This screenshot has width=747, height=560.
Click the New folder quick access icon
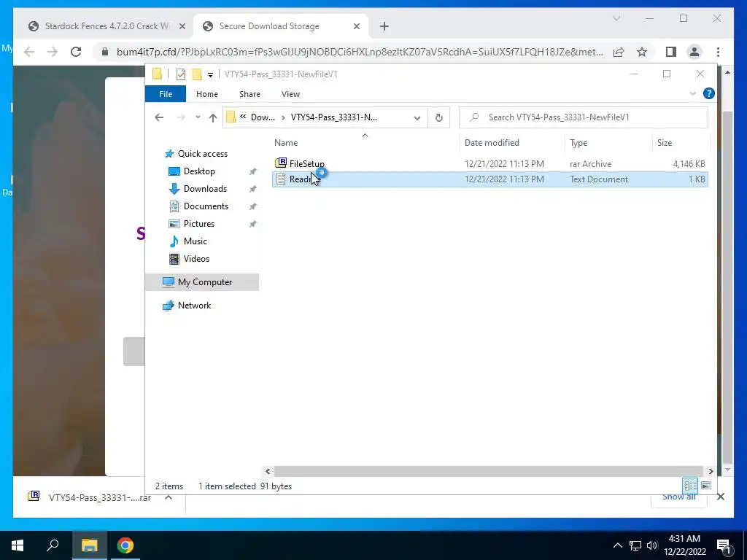(x=197, y=74)
